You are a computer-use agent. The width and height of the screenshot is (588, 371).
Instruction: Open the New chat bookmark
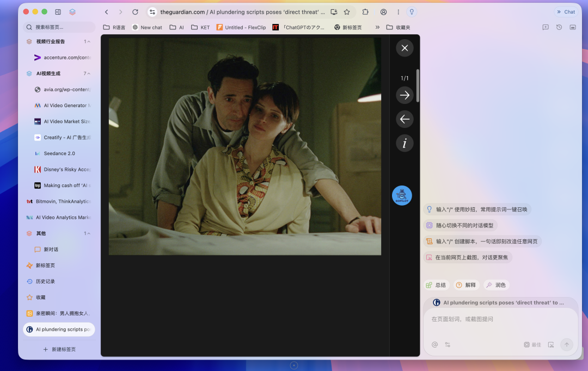click(x=147, y=27)
